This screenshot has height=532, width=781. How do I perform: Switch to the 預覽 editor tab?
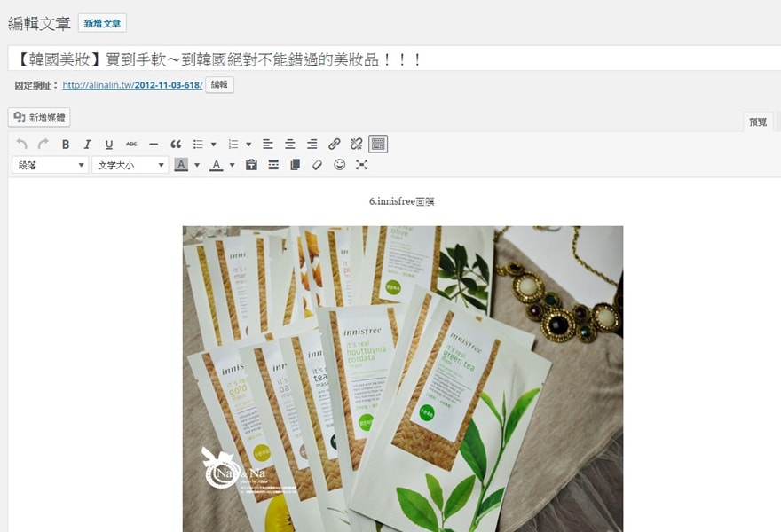[x=757, y=122]
